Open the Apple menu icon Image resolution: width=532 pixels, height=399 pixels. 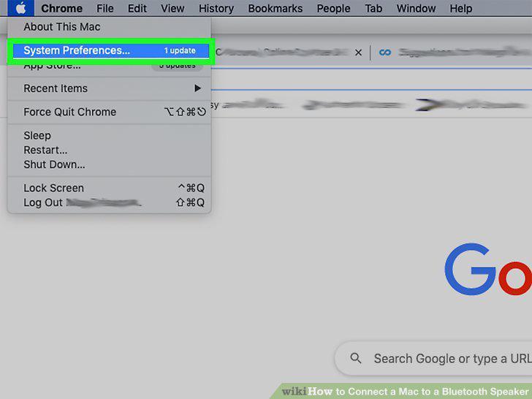(x=20, y=8)
